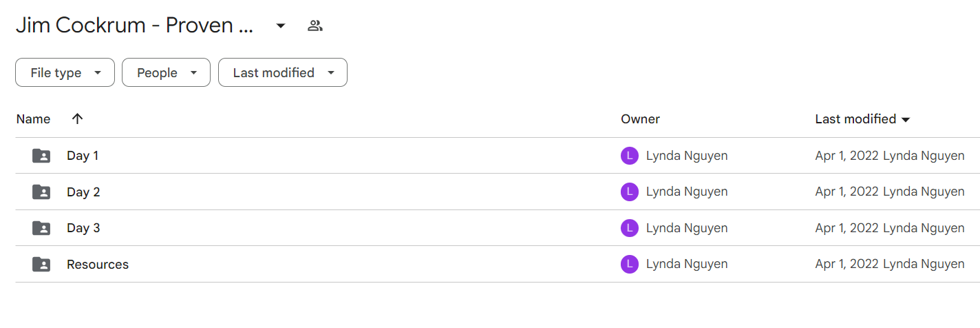This screenshot has width=980, height=328.
Task: Click Lynda Nguyen's avatar in Day 1 row
Action: click(629, 156)
